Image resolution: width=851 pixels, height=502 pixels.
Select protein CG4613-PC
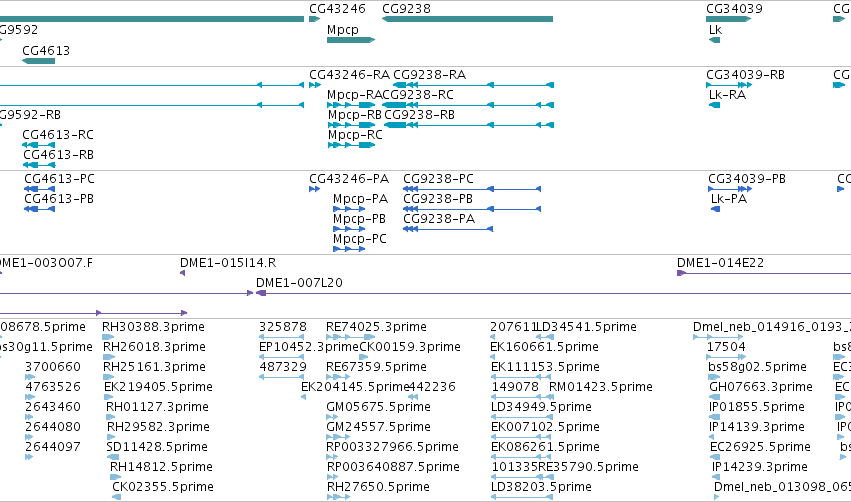point(59,179)
